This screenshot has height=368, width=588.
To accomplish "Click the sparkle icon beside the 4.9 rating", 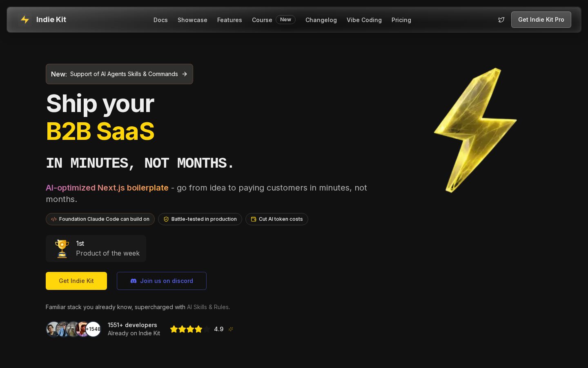I will click(x=231, y=329).
